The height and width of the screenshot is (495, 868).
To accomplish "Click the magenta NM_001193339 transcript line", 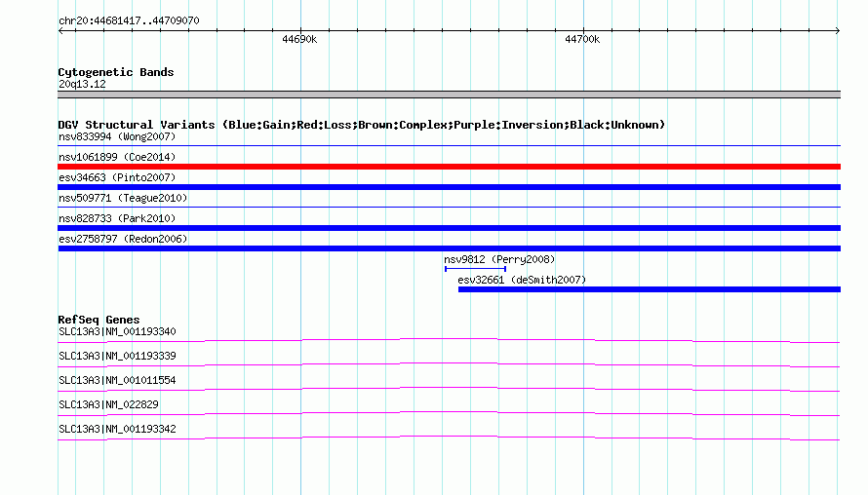I will (449, 364).
